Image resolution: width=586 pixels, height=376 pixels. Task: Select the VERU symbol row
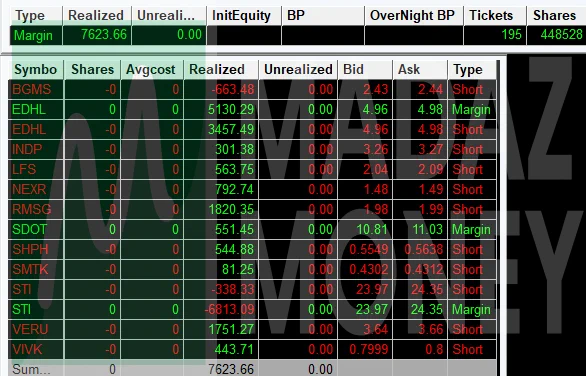click(x=252, y=329)
